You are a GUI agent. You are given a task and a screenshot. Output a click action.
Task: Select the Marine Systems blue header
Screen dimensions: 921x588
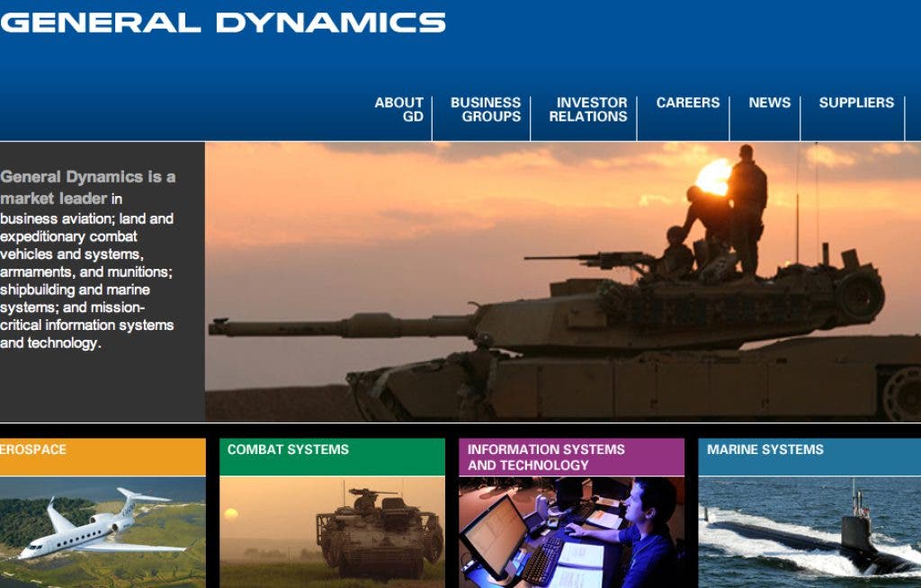click(x=809, y=457)
